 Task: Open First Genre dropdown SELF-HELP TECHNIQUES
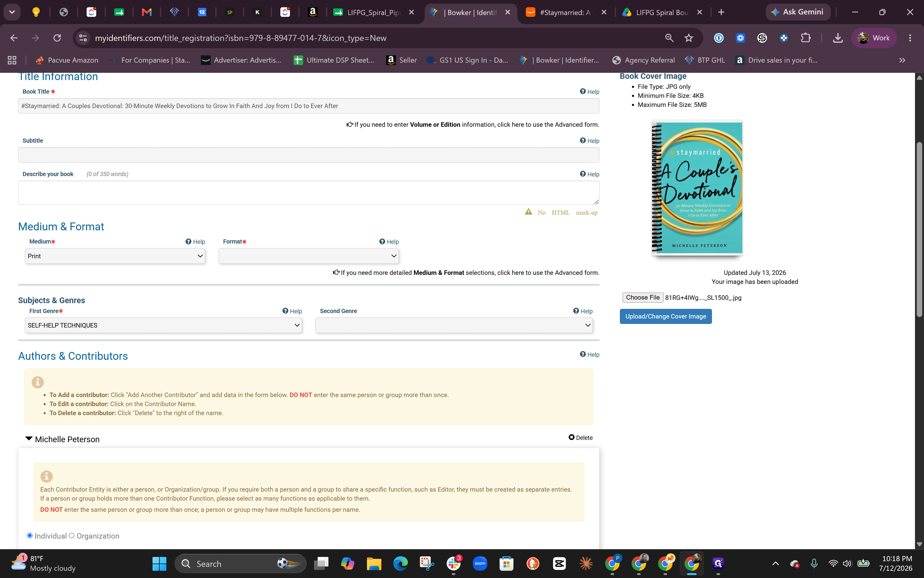[x=163, y=325]
